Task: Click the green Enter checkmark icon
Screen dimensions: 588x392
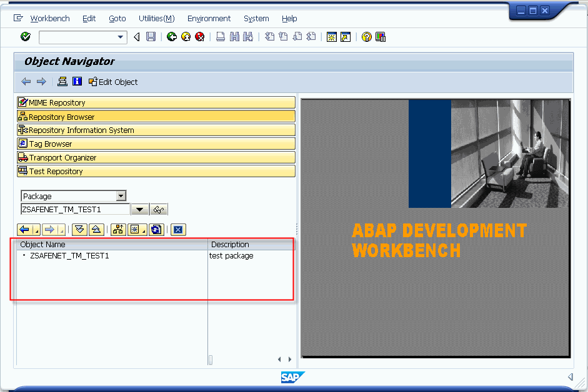Action: (x=26, y=37)
